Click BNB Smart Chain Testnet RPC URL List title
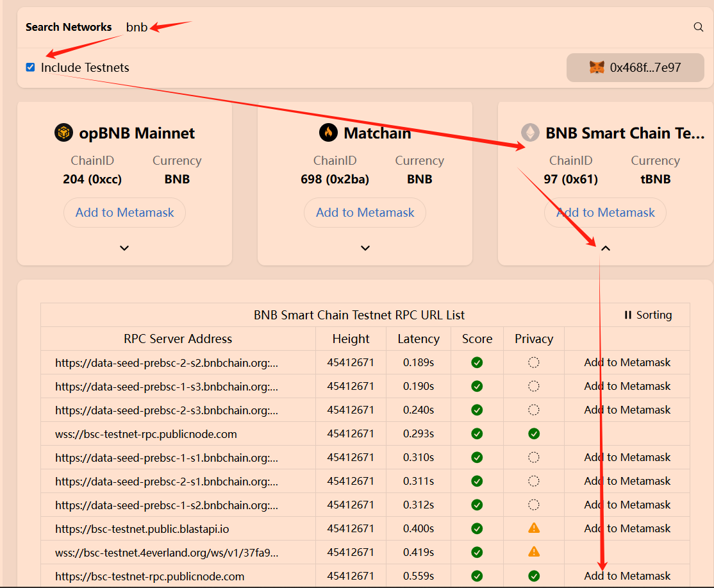Viewport: 714px width, 588px height. pos(359,315)
